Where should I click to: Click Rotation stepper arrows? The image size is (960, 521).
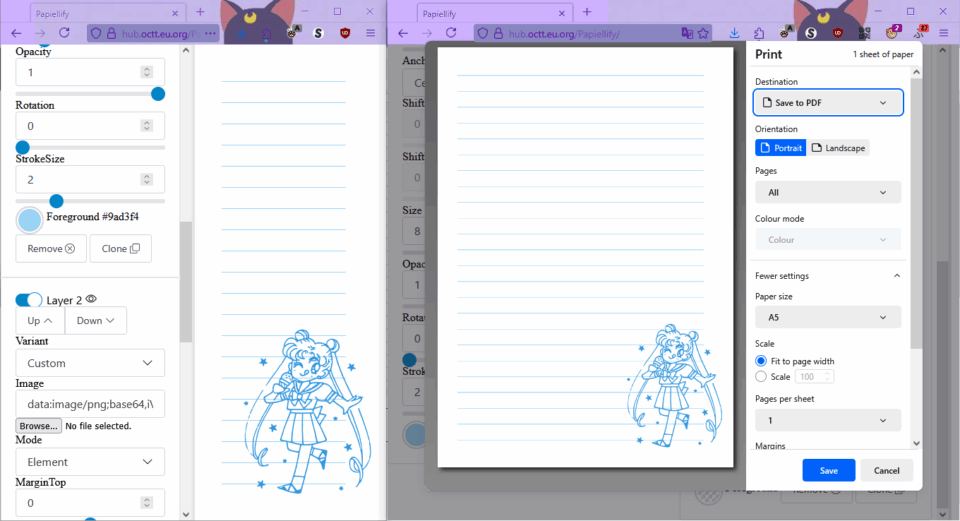[146, 126]
